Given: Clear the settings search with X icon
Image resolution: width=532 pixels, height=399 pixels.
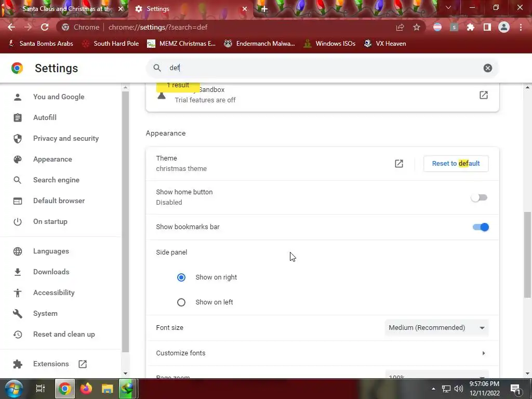Looking at the screenshot, I should pos(487,68).
